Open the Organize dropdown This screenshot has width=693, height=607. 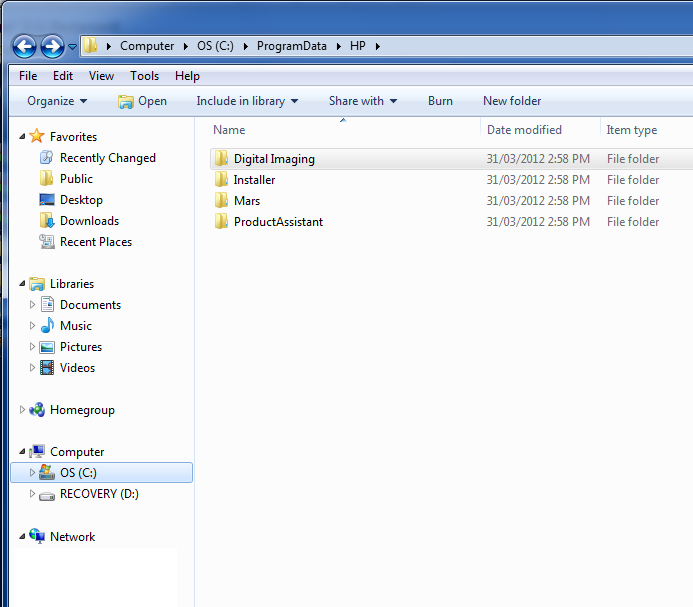click(x=57, y=101)
